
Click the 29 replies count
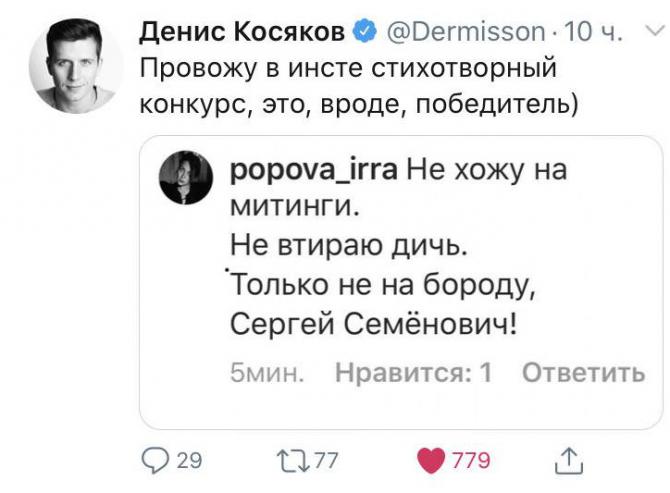coord(189,460)
